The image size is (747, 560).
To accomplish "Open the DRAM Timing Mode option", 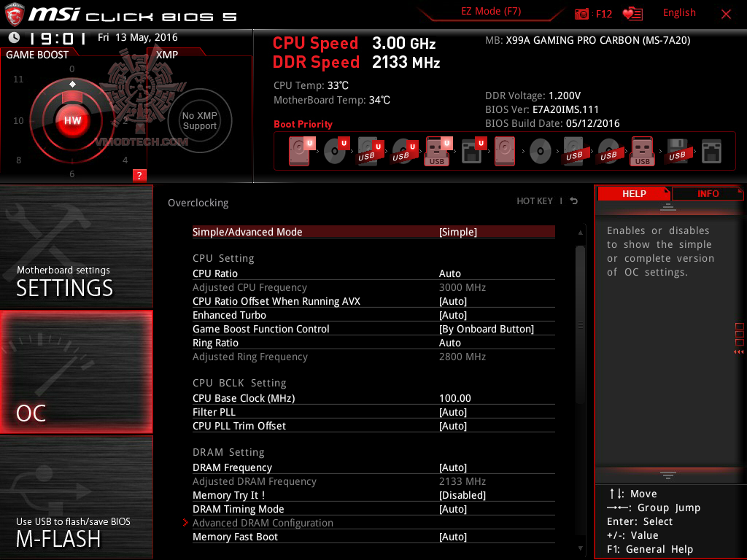I will (x=373, y=509).
